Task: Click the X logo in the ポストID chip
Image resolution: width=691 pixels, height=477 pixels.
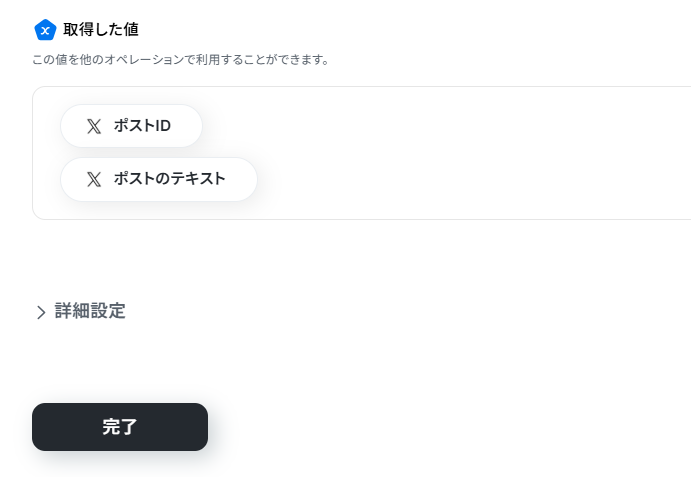Action: tap(94, 126)
